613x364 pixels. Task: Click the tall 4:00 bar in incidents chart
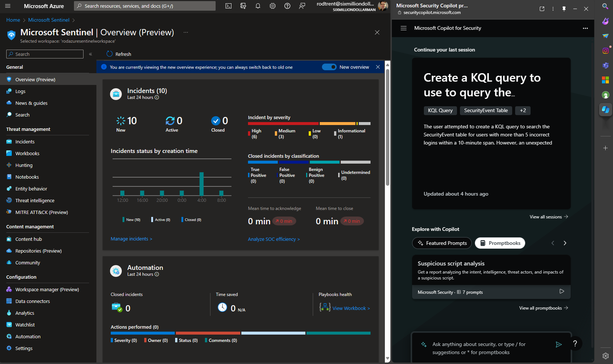pos(202,184)
